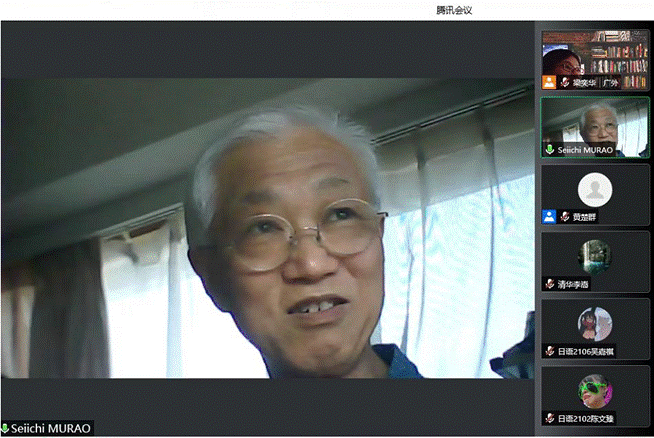Click the avatar of participant 日语2106
The height and width of the screenshot is (438, 654).
pyautogui.click(x=594, y=322)
